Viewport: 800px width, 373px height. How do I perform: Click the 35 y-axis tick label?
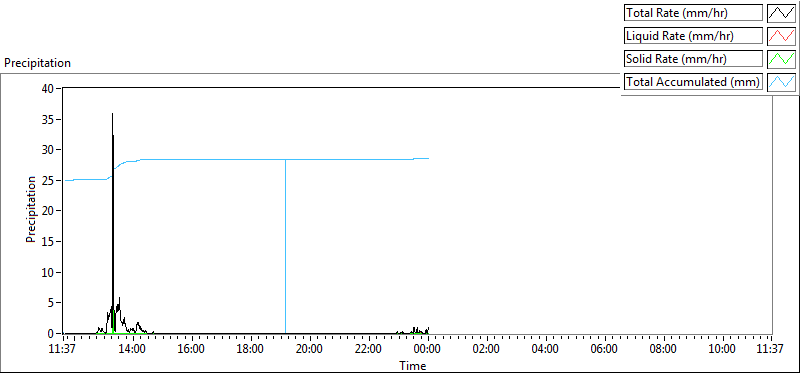coord(47,119)
